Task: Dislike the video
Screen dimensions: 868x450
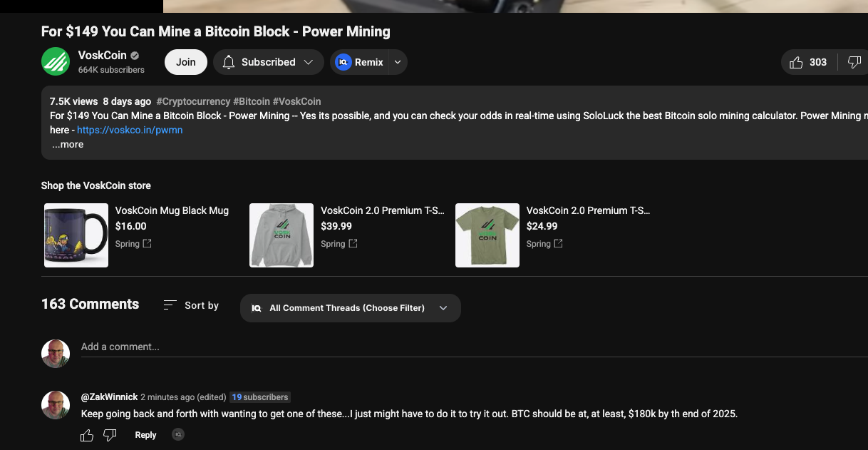Action: point(854,62)
